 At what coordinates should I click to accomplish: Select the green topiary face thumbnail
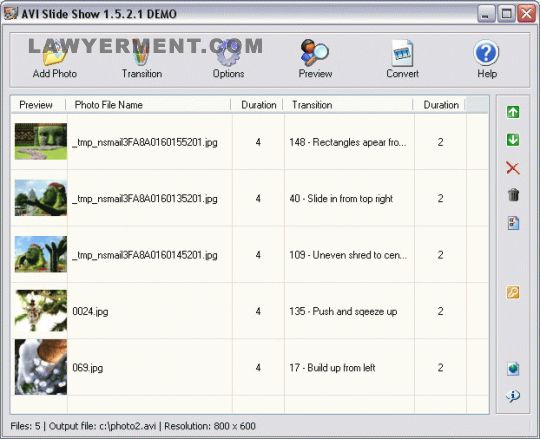pyautogui.click(x=41, y=142)
